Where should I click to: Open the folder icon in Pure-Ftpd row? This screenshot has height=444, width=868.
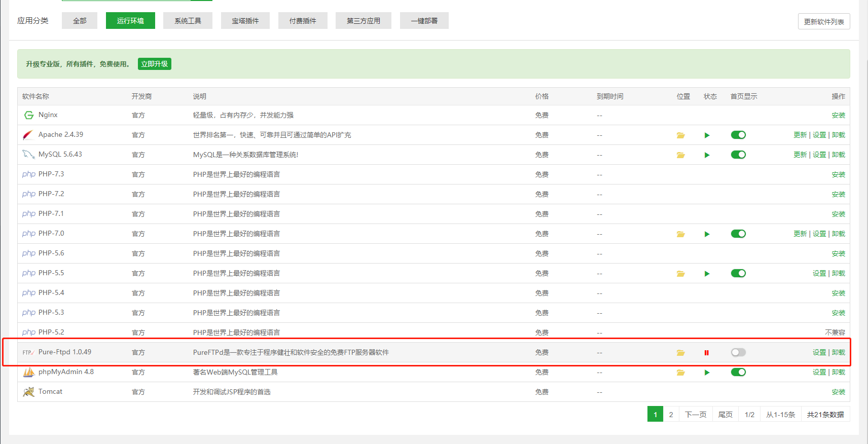(680, 353)
